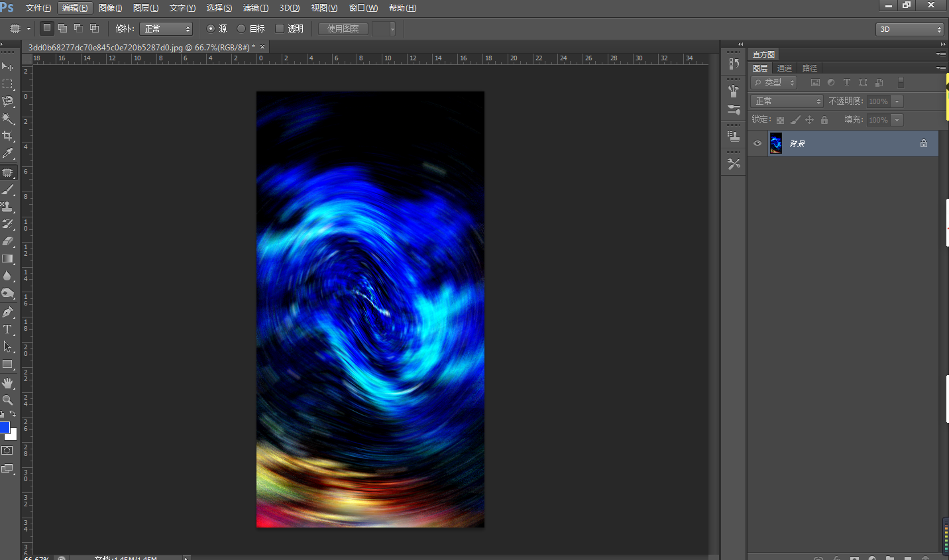Screen dimensions: 949x560
Task: Activate the Hand tool
Action: click(x=8, y=383)
